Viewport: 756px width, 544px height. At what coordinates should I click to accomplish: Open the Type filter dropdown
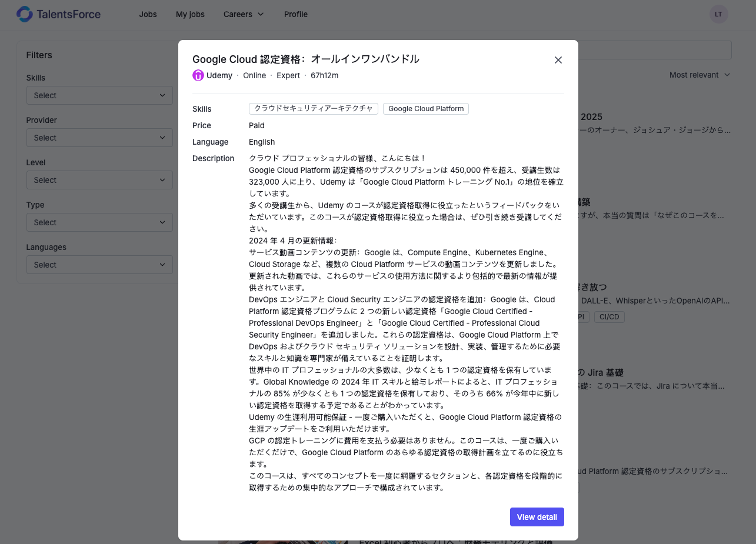[99, 222]
